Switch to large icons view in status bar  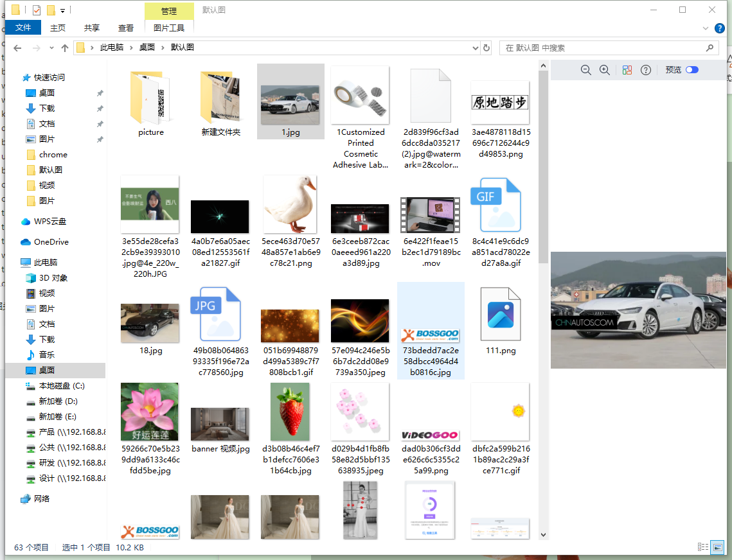719,547
